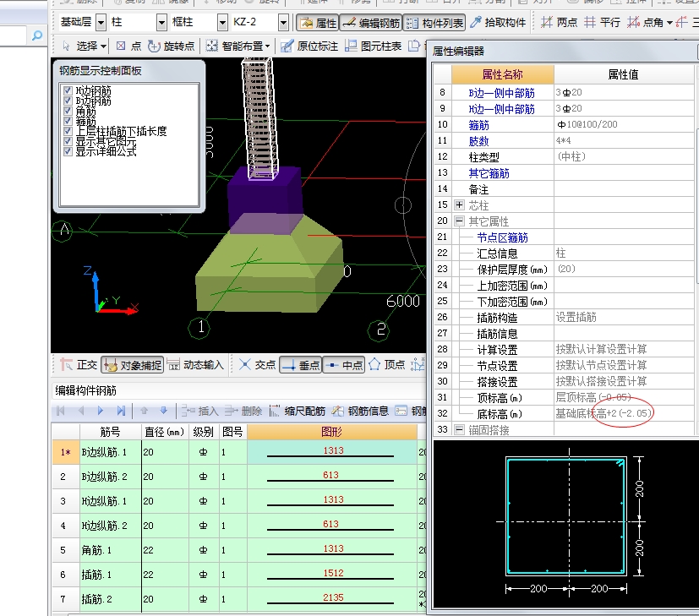The image size is (699, 616).
Task: Open the 柱 component type dropdown
Action: click(x=161, y=22)
